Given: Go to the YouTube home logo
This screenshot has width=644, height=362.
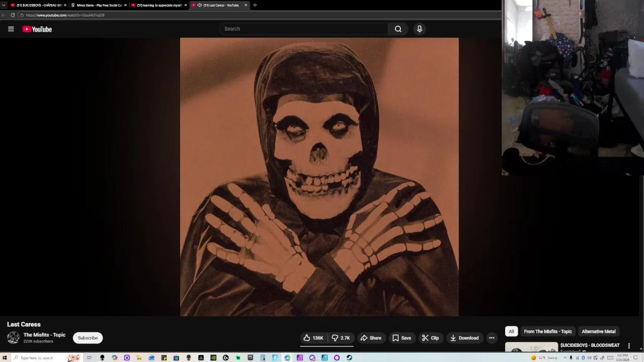Looking at the screenshot, I should (x=37, y=29).
